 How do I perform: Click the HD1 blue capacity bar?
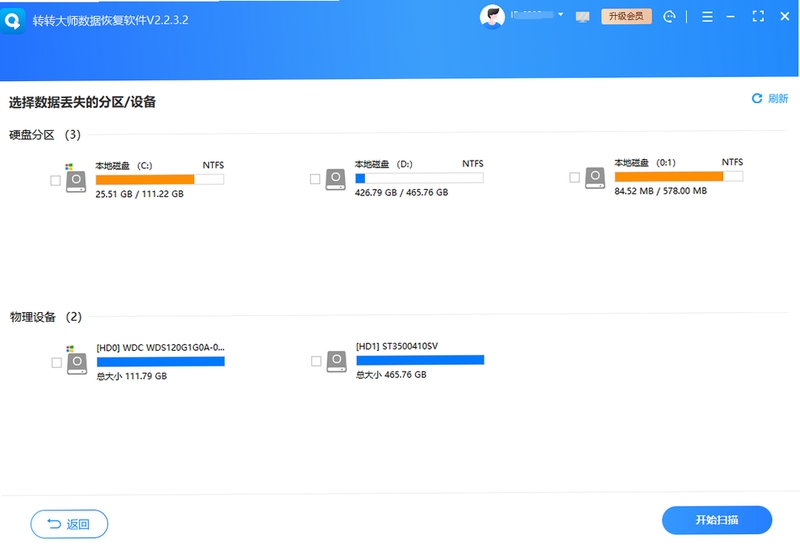pos(420,360)
